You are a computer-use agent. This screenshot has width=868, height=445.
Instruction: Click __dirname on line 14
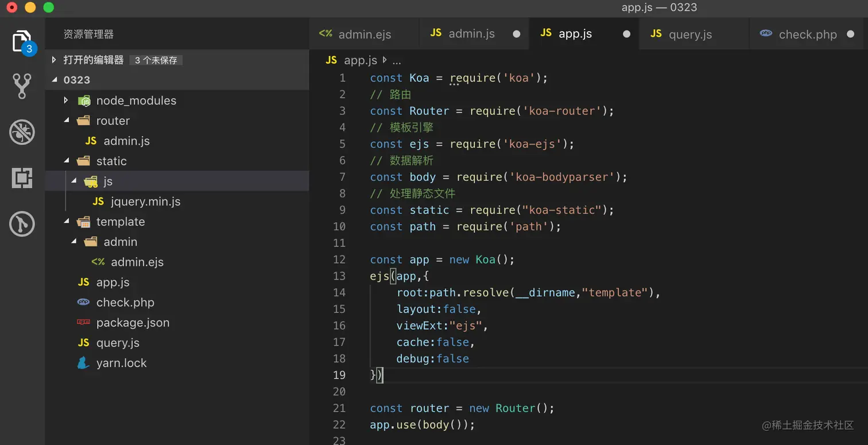pos(545,293)
